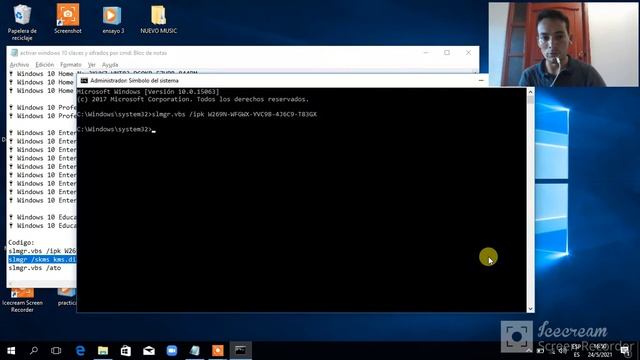Screen dimensions: 640x360
Task: Minimize the Command Prompt window
Action: coord(481,81)
